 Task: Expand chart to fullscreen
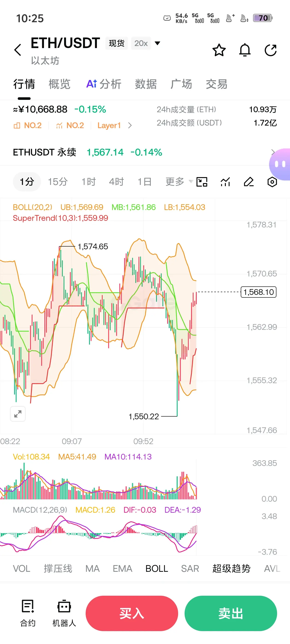tap(18, 414)
